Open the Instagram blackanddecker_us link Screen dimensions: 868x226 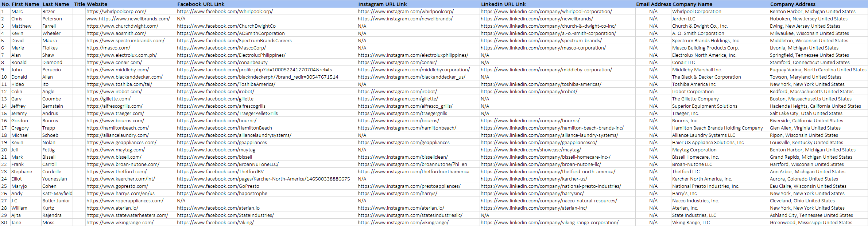click(x=411, y=77)
